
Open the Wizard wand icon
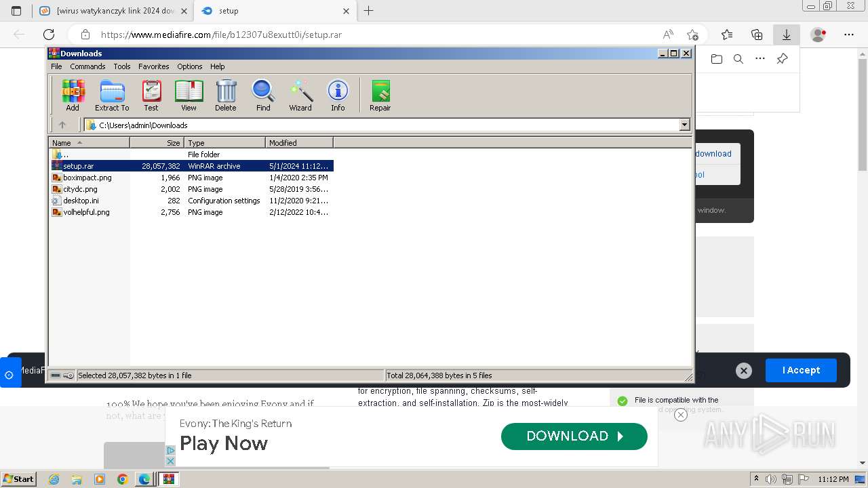point(300,95)
